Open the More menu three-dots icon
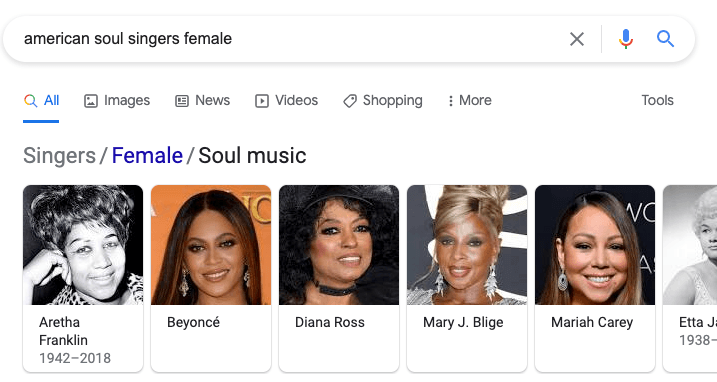Image resolution: width=717 pixels, height=382 pixels. coord(450,101)
